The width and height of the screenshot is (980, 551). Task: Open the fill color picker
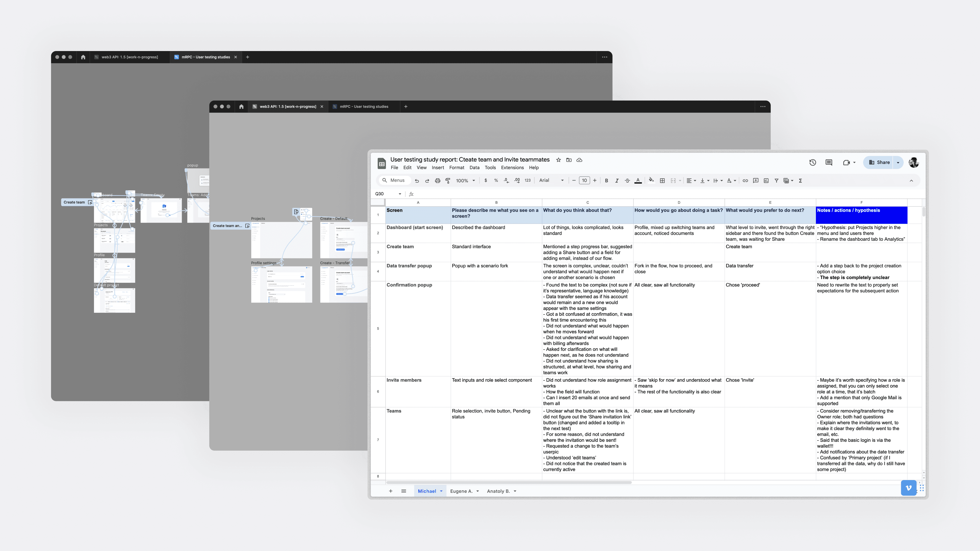(x=651, y=181)
